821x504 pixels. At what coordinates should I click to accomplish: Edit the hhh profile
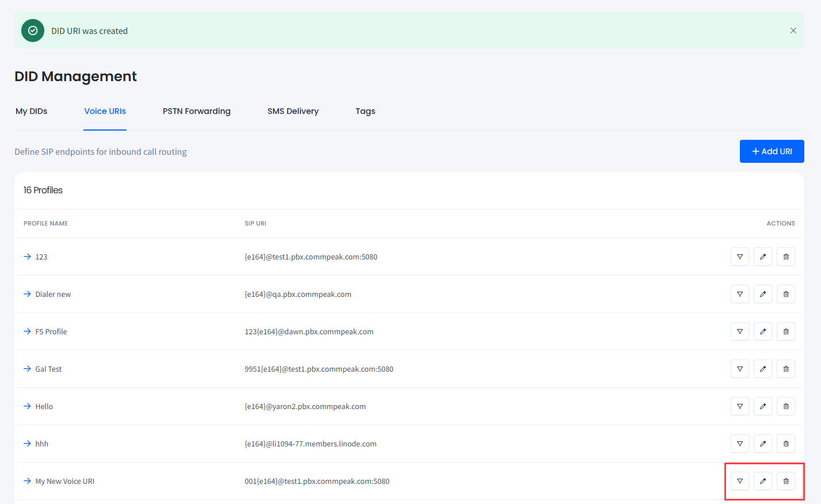tap(763, 444)
